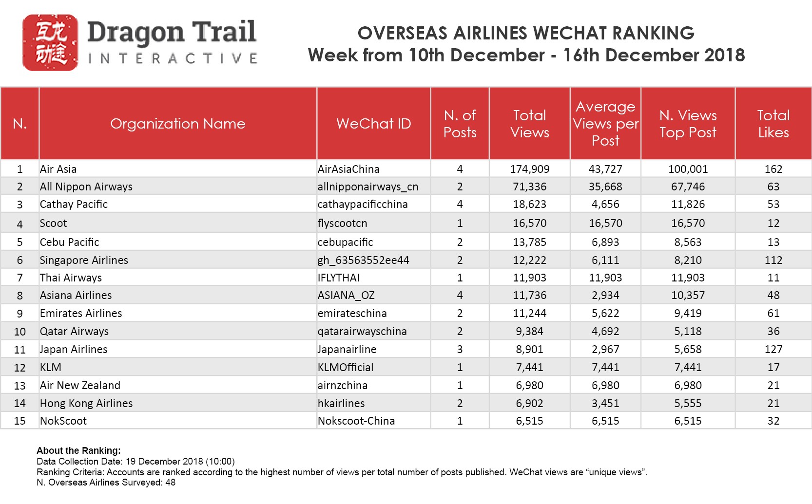Click the Emirates Airlines organization name

point(81,313)
